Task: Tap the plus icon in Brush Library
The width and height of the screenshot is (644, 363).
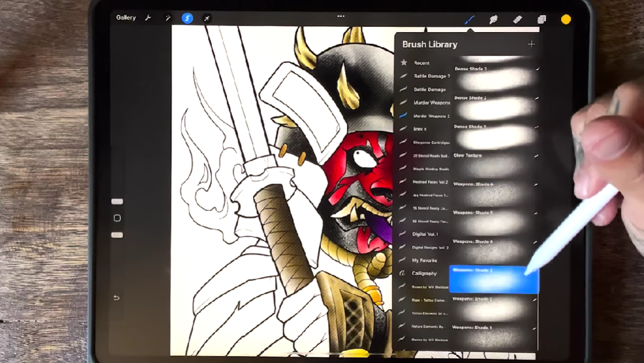Action: pos(531,44)
